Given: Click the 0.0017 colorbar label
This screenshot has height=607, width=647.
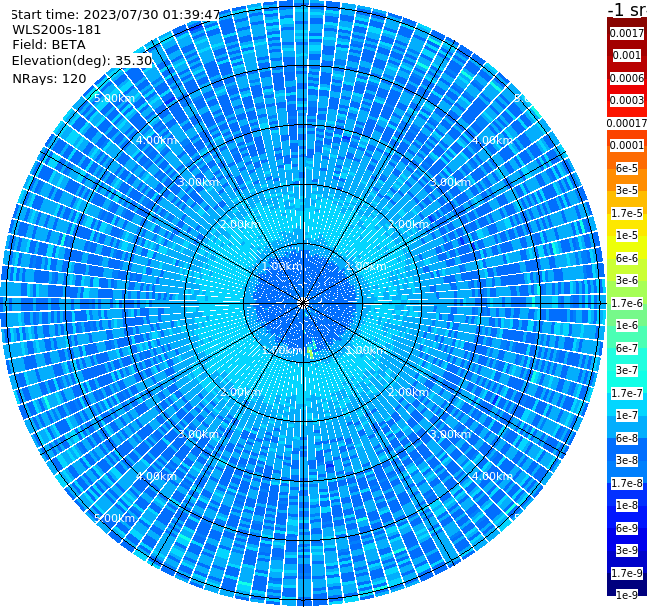Looking at the screenshot, I should 627,33.
